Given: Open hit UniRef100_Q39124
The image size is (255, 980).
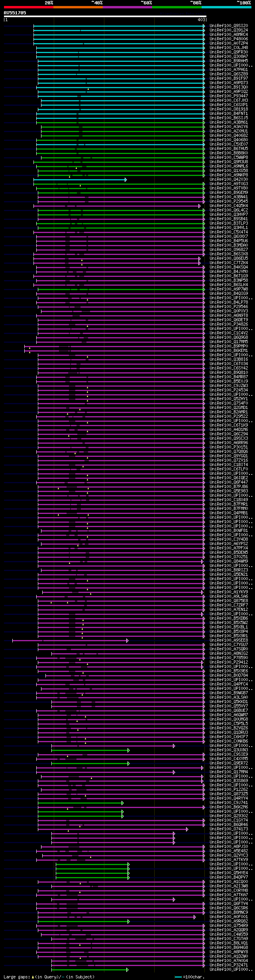Looking at the screenshot, I should [229, 30].
